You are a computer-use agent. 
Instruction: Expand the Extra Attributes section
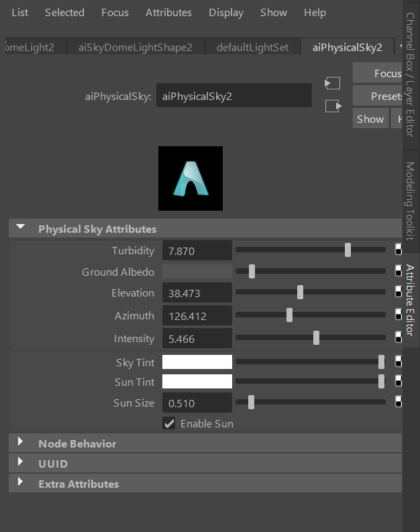coord(20,482)
